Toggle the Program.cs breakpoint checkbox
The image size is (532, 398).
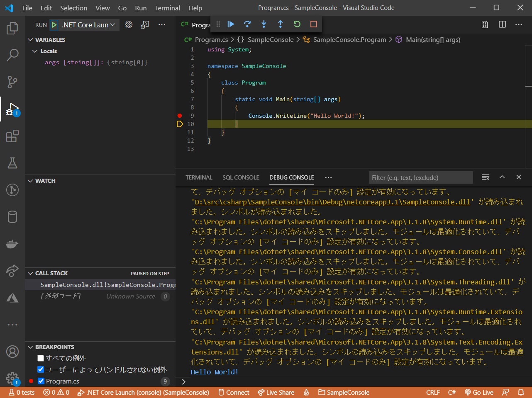(x=41, y=381)
